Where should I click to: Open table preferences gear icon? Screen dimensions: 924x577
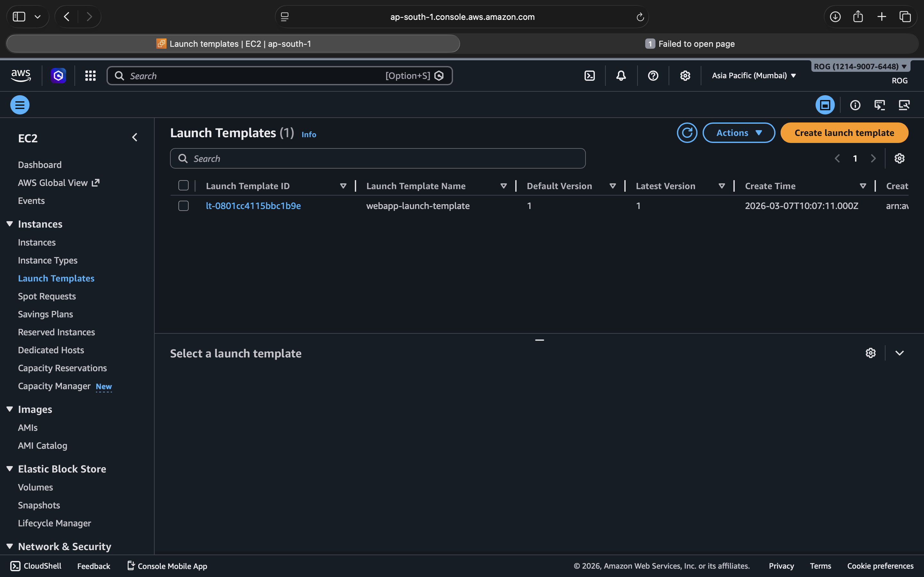[x=899, y=158]
